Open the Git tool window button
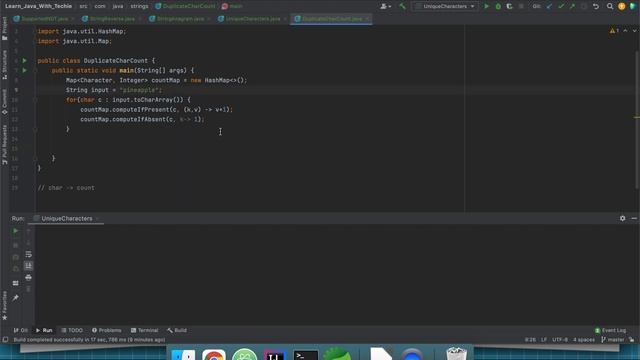The height and width of the screenshot is (360, 640). pyautogui.click(x=20, y=330)
